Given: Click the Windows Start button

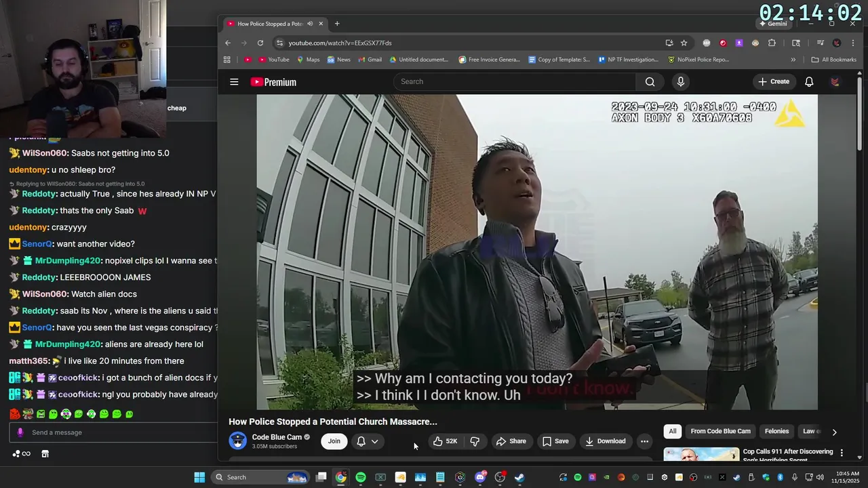Looking at the screenshot, I should click(x=199, y=477).
